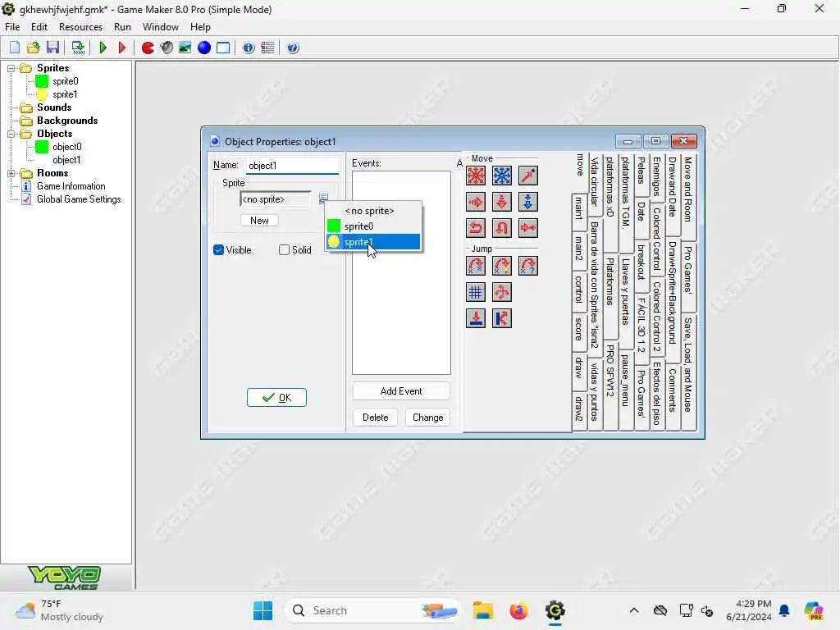The width and height of the screenshot is (840, 630).
Task: Open the File menu
Action: click(x=12, y=27)
